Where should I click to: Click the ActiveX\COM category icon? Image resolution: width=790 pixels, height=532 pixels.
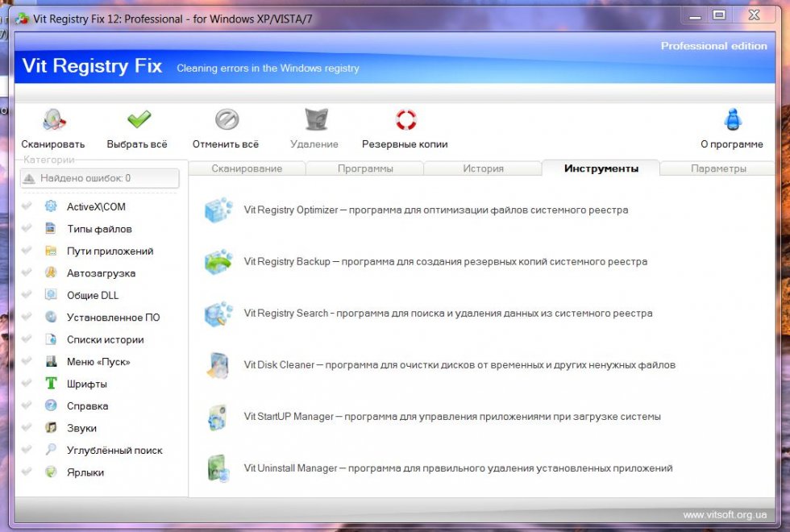tap(51, 206)
